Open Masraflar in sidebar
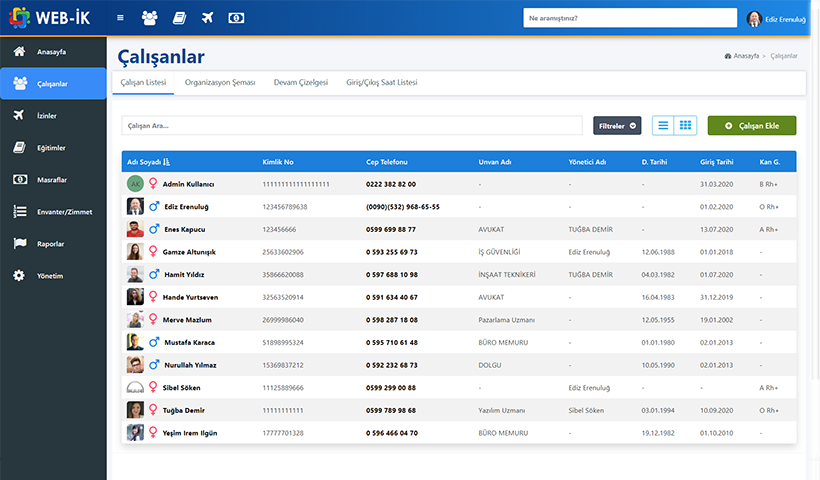Viewport: 820px width, 480px height. pos(53,179)
